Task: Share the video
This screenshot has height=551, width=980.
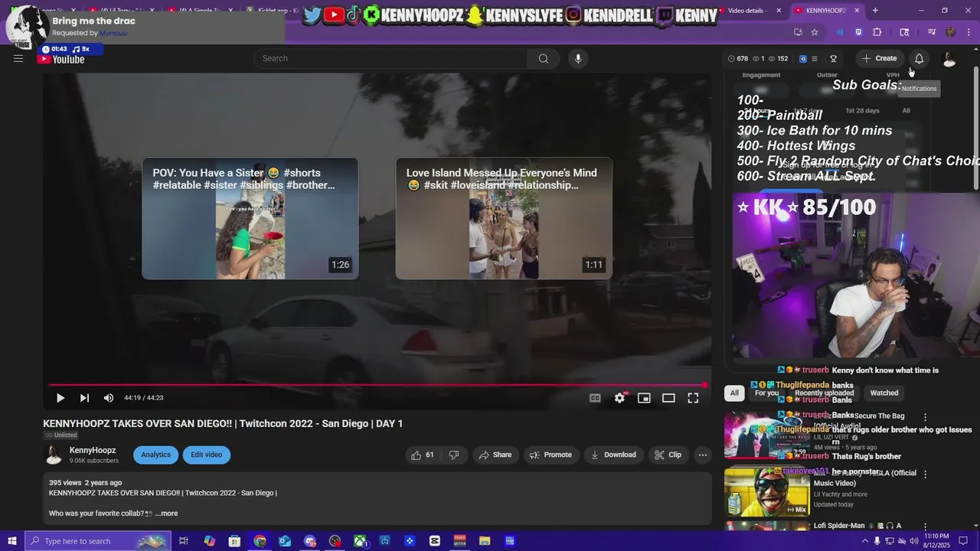Action: (495, 455)
